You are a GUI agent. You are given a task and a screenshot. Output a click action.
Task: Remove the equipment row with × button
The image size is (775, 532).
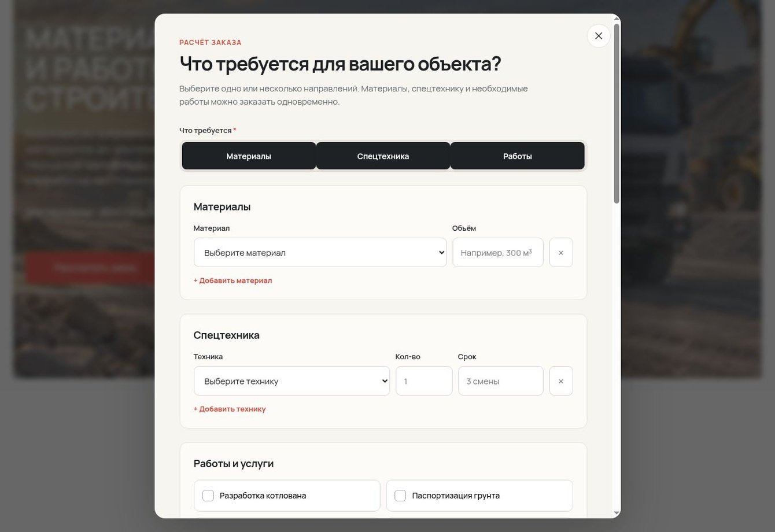pos(561,381)
